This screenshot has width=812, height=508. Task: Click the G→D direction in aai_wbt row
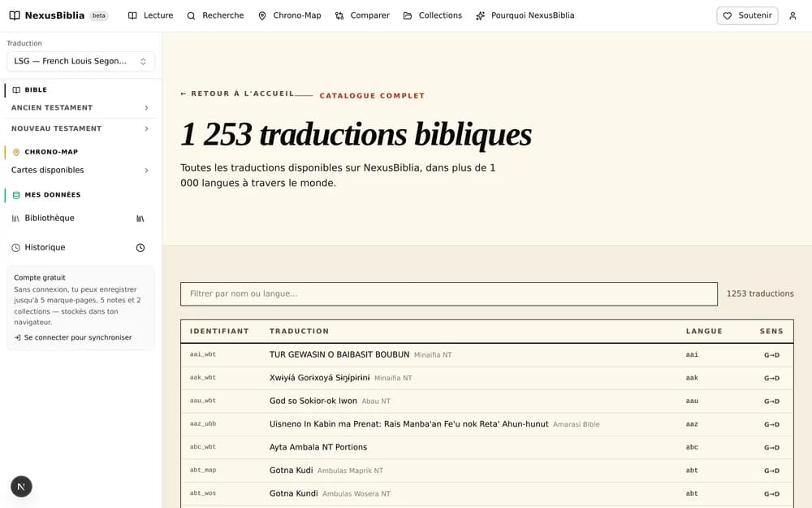tap(771, 355)
